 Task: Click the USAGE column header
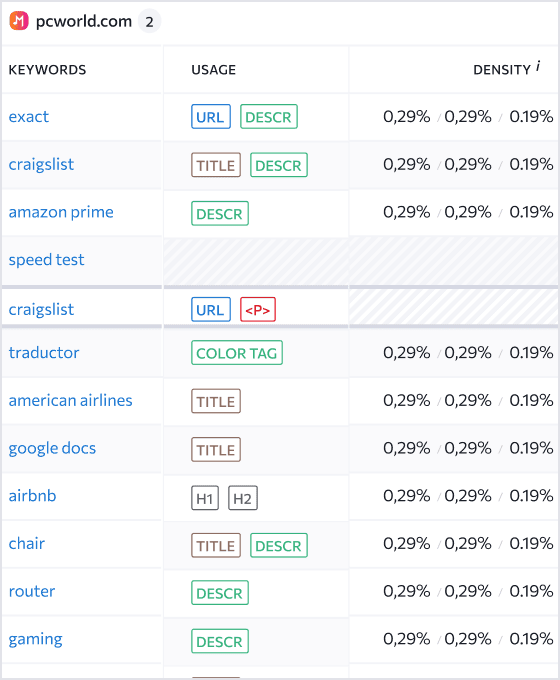coord(213,69)
